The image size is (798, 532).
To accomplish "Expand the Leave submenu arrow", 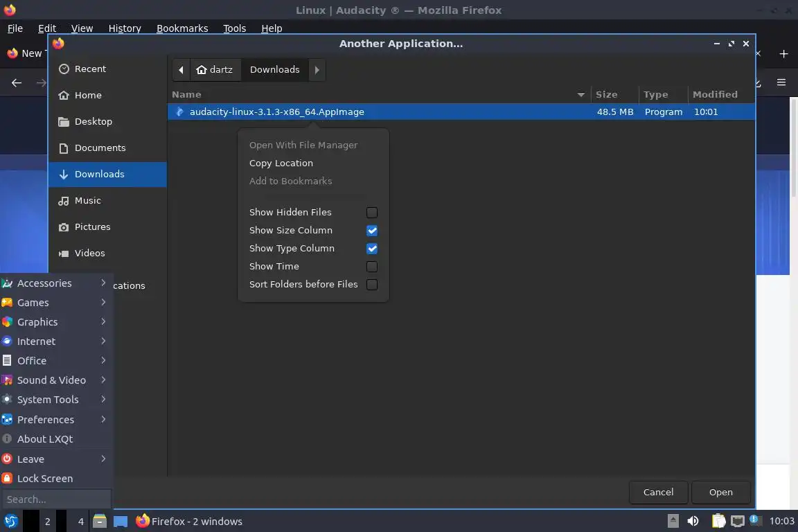I will (103, 458).
